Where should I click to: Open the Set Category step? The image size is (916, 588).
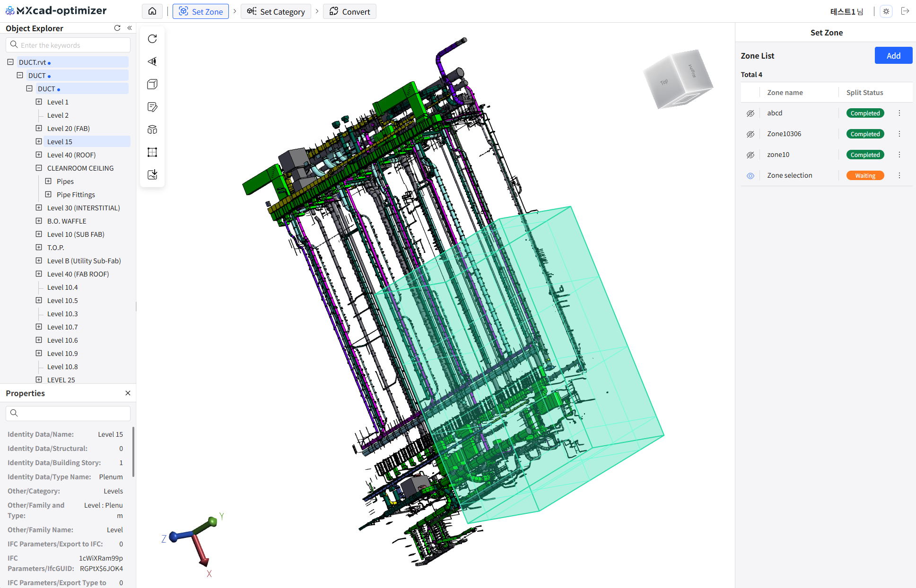click(x=276, y=11)
